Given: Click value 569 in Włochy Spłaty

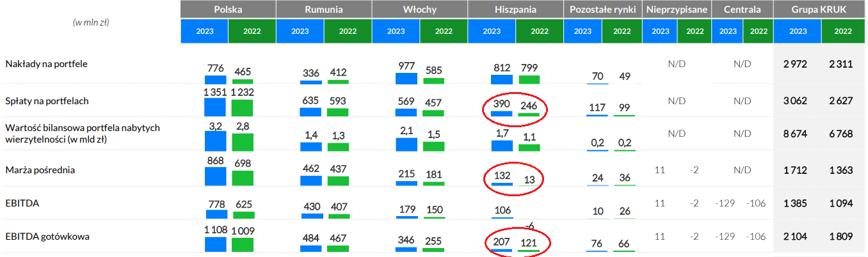Looking at the screenshot, I should pyautogui.click(x=406, y=101).
